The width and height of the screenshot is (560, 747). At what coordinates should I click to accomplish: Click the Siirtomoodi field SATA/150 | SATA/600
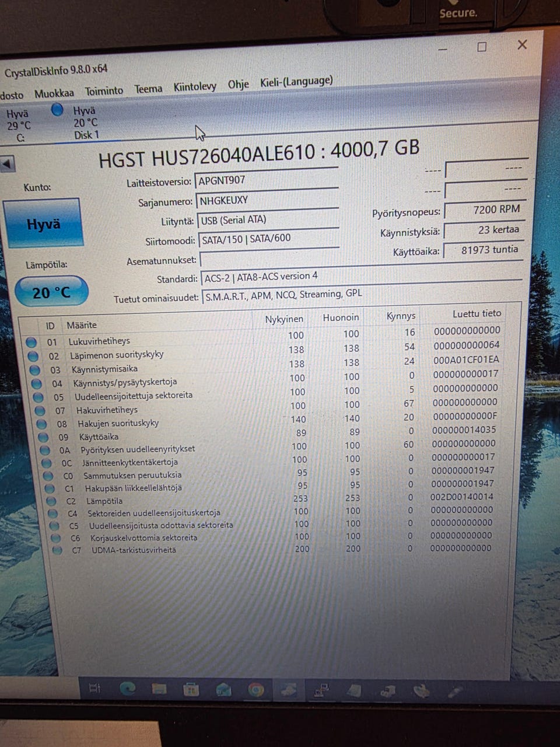[x=269, y=239]
